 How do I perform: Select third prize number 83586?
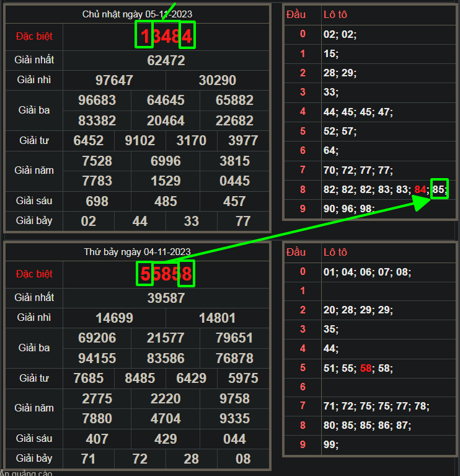pyautogui.click(x=166, y=358)
